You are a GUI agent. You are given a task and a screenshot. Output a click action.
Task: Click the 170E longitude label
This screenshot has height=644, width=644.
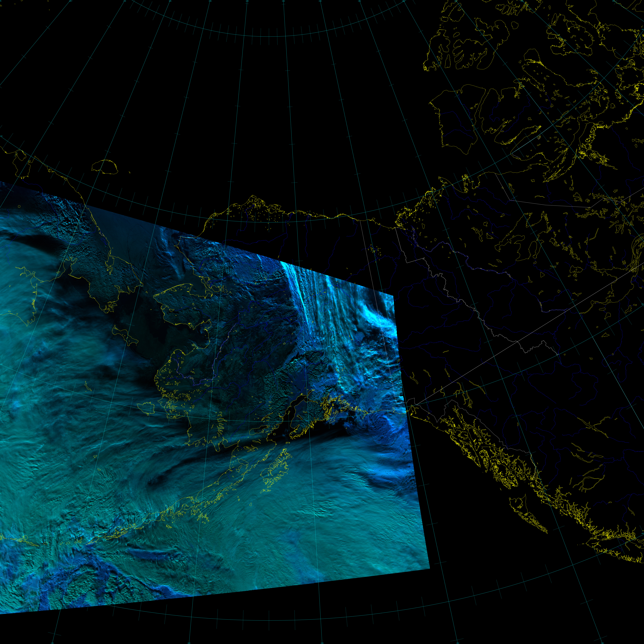pyautogui.click(x=125, y=1)
